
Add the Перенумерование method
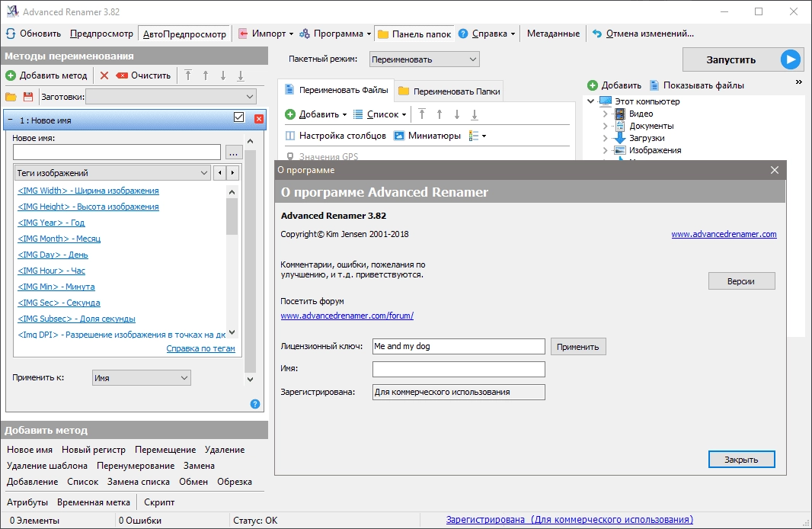point(136,466)
